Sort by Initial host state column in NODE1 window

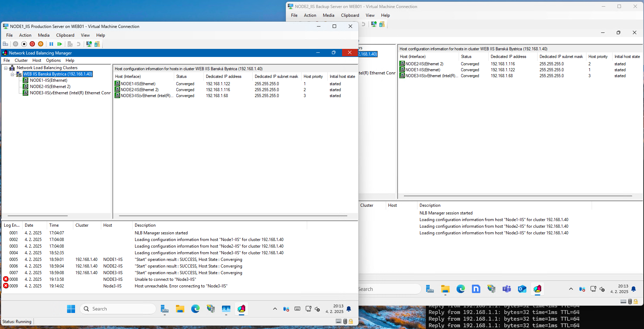point(342,76)
